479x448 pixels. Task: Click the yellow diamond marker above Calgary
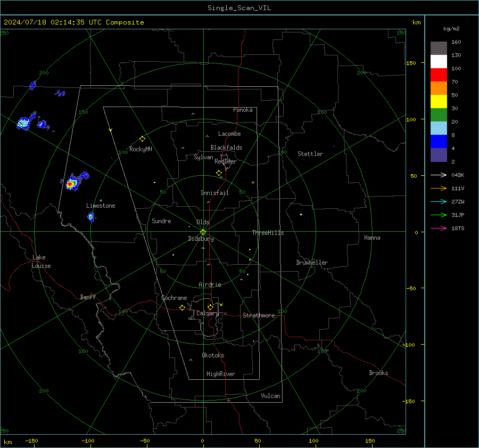click(x=210, y=307)
